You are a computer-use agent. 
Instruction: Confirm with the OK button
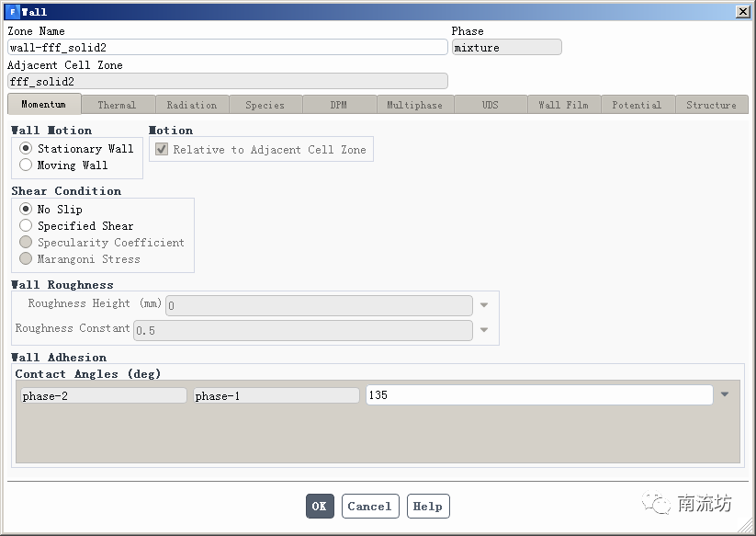[320, 506]
